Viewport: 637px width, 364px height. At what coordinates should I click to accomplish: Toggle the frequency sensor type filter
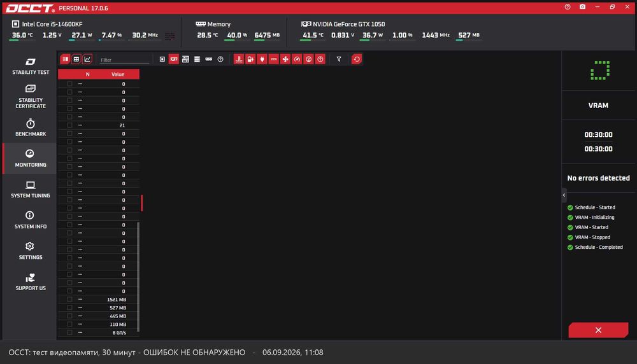tap(274, 59)
